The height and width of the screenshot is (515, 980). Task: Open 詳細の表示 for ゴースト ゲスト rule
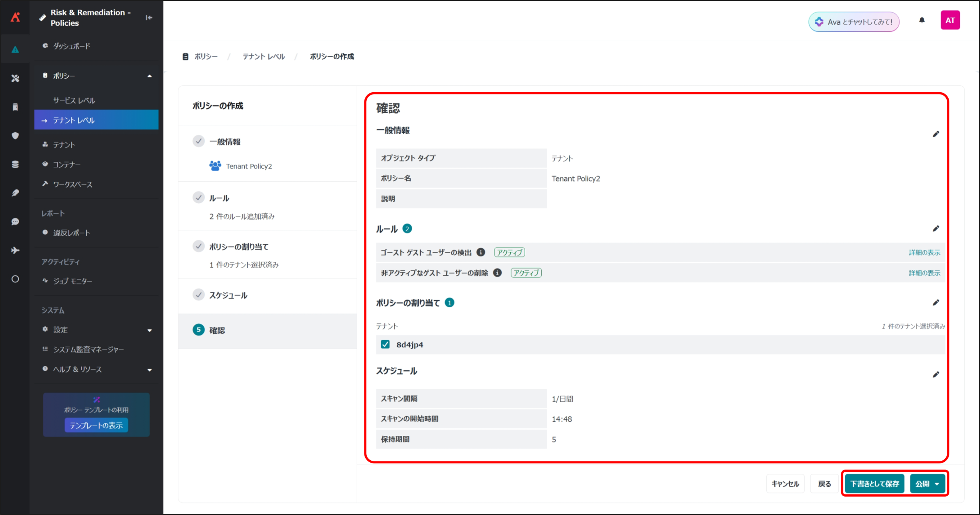(924, 253)
